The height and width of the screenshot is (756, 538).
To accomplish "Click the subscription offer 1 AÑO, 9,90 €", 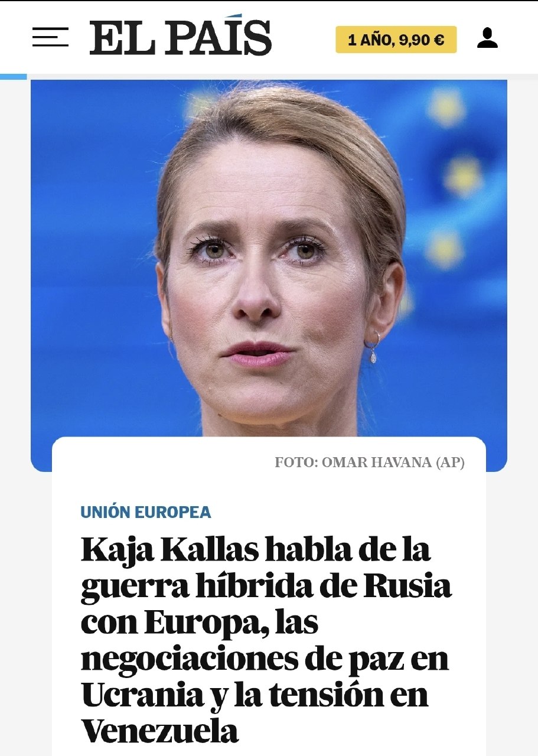I will [x=396, y=40].
